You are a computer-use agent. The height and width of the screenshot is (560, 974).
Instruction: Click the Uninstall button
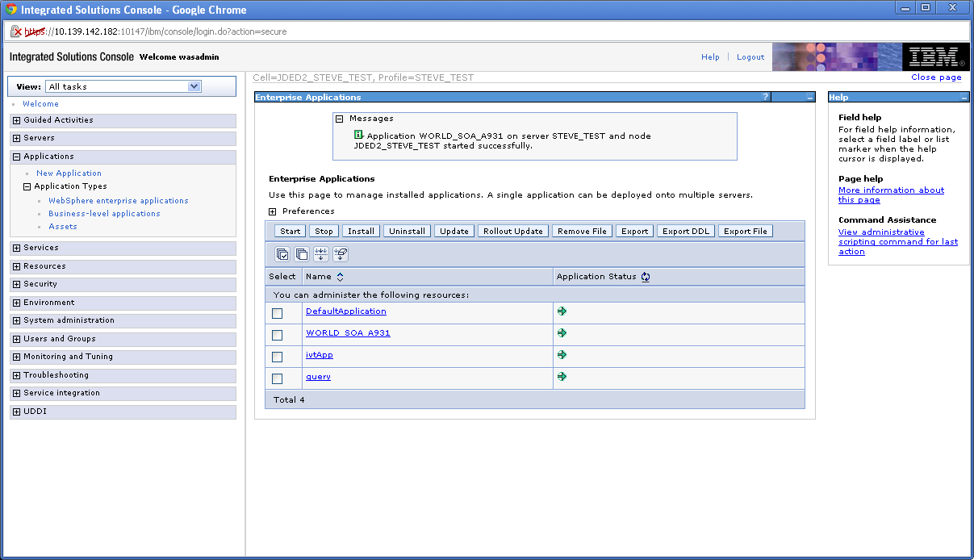pyautogui.click(x=407, y=231)
